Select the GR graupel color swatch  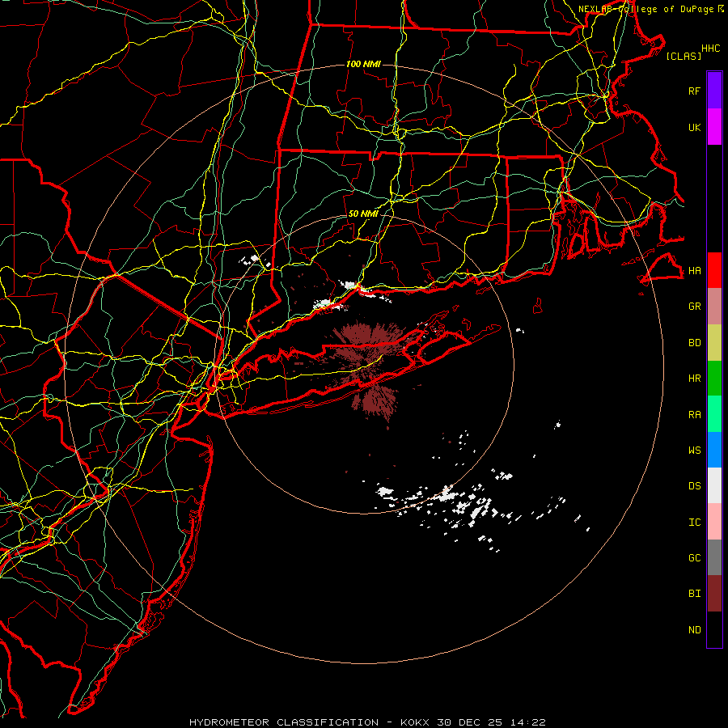(x=714, y=307)
